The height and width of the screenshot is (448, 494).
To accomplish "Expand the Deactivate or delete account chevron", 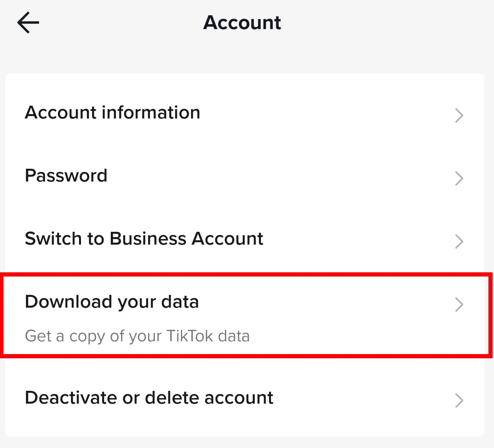I will tap(459, 401).
